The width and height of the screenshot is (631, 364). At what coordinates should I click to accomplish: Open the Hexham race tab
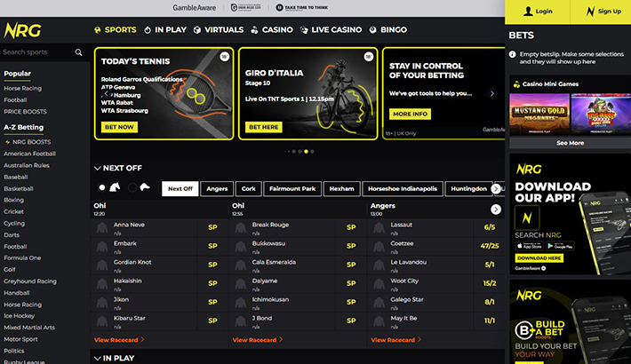[341, 188]
